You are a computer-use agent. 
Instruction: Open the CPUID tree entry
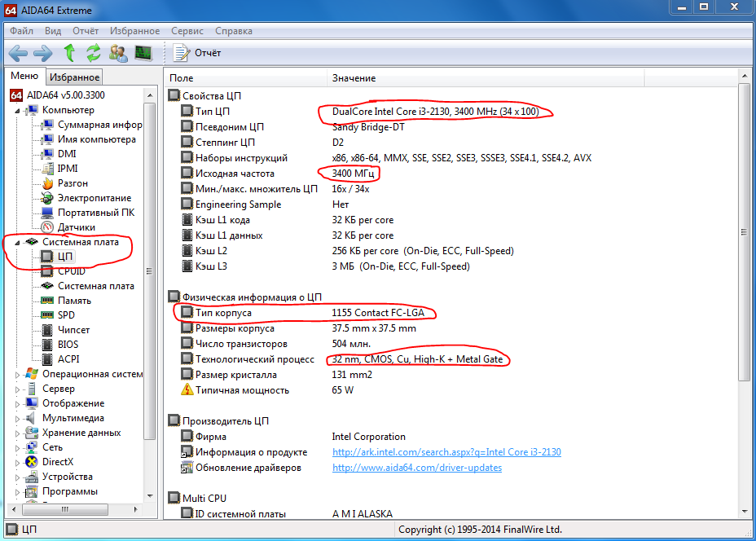pyautogui.click(x=71, y=271)
